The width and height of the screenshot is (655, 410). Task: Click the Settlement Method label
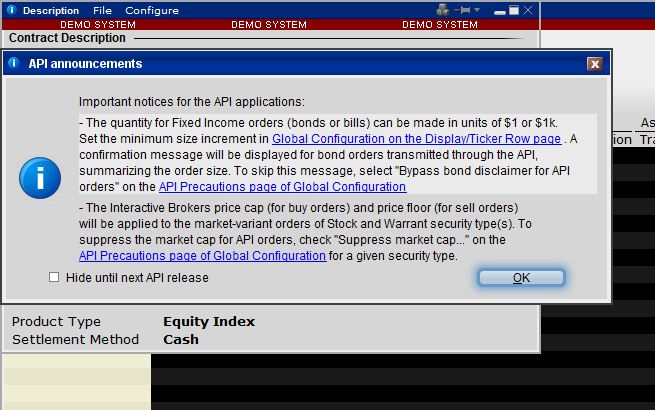[x=75, y=339]
